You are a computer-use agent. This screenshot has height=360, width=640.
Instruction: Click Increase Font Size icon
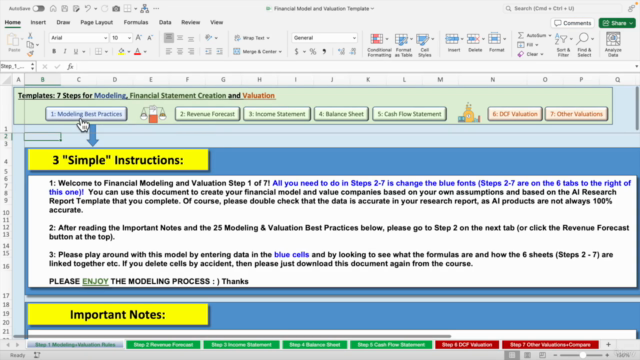[139, 38]
